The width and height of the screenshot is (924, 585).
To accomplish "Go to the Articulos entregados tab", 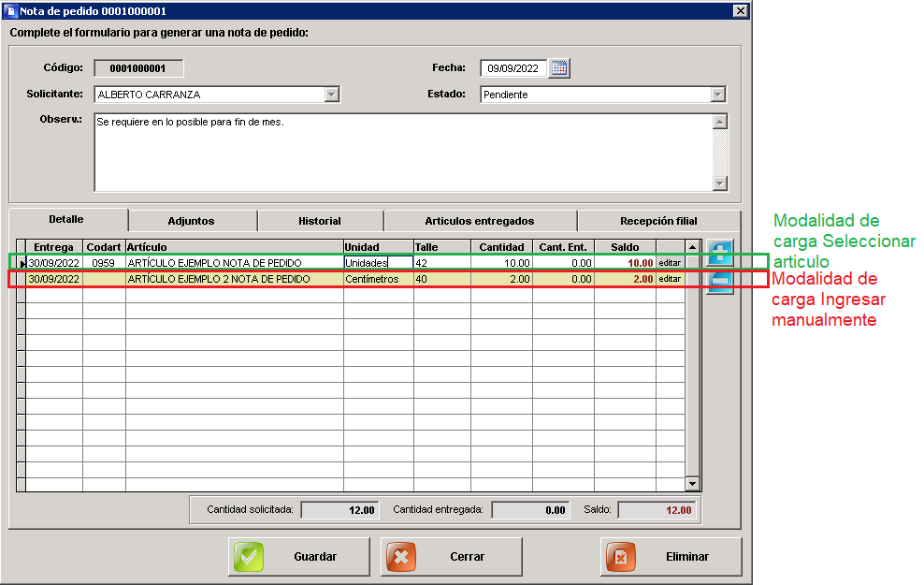I will point(480,221).
